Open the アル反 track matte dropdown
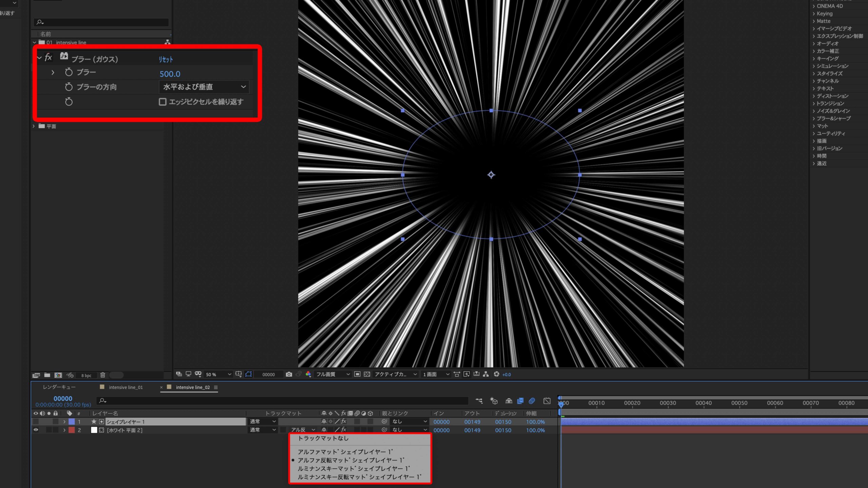868x488 pixels. pos(302,430)
